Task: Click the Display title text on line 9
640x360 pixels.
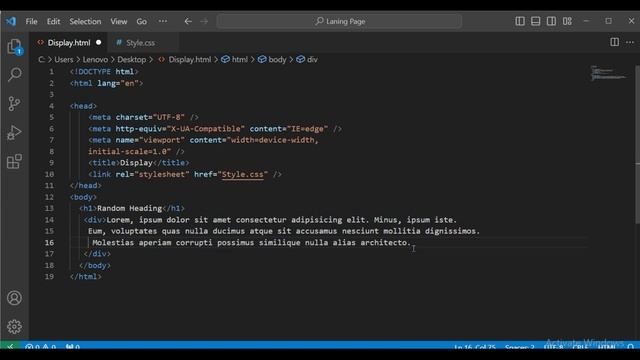Action: pos(136,163)
